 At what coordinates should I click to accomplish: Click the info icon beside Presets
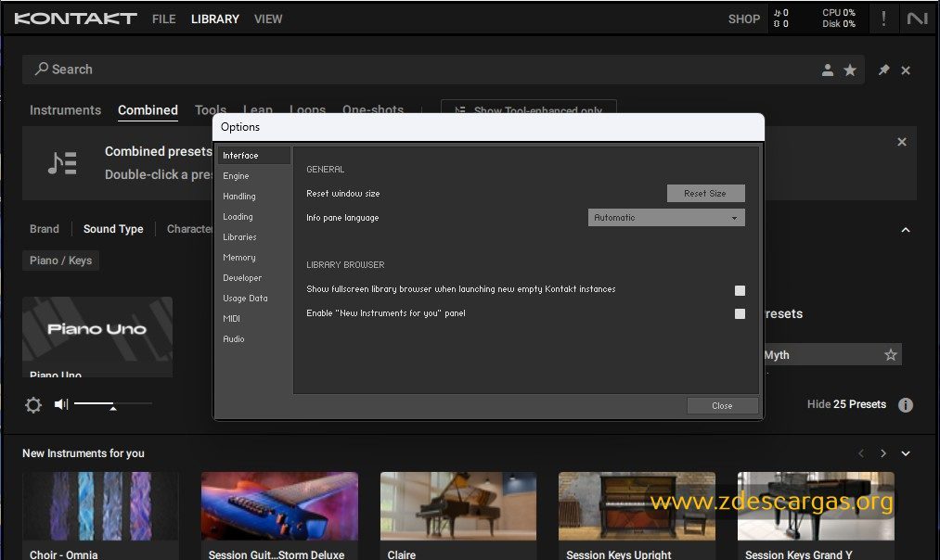[906, 405]
